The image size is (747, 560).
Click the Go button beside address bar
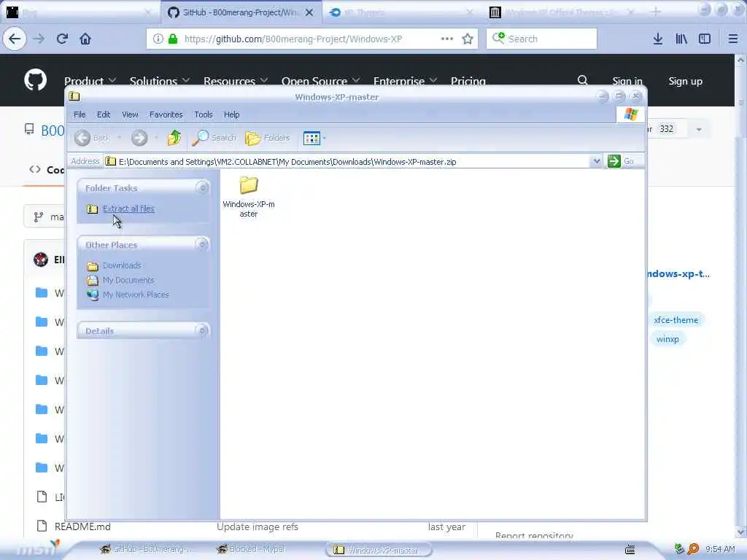click(621, 161)
